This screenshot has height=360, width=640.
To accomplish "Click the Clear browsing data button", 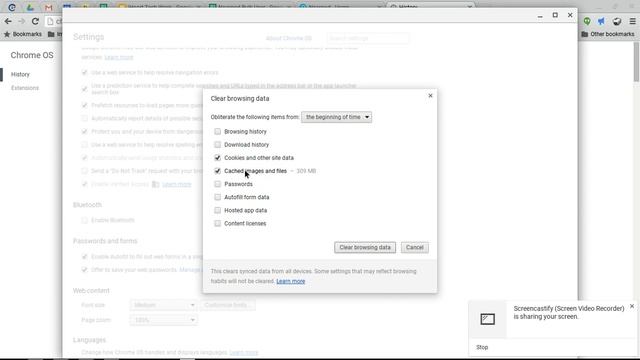I will (x=365, y=247).
